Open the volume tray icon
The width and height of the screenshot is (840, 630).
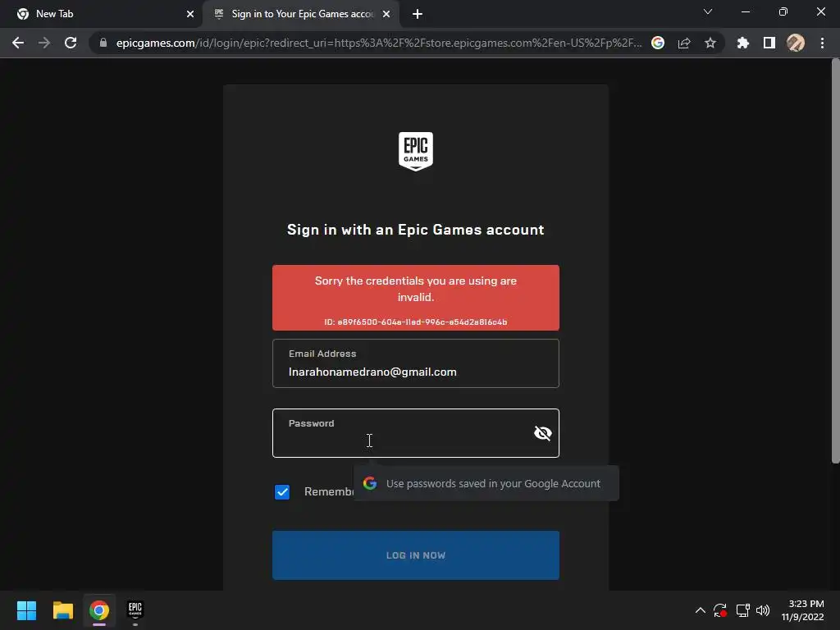tap(763, 610)
